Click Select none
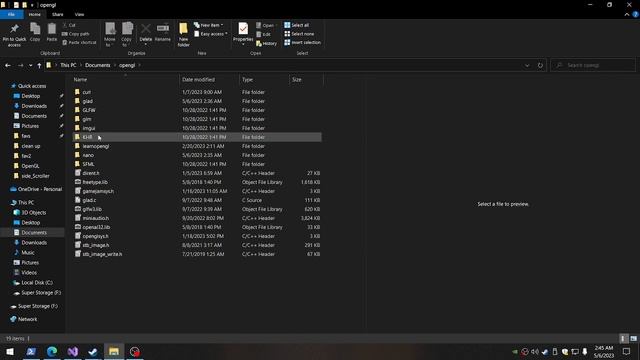The height and width of the screenshot is (360, 640). coord(300,34)
